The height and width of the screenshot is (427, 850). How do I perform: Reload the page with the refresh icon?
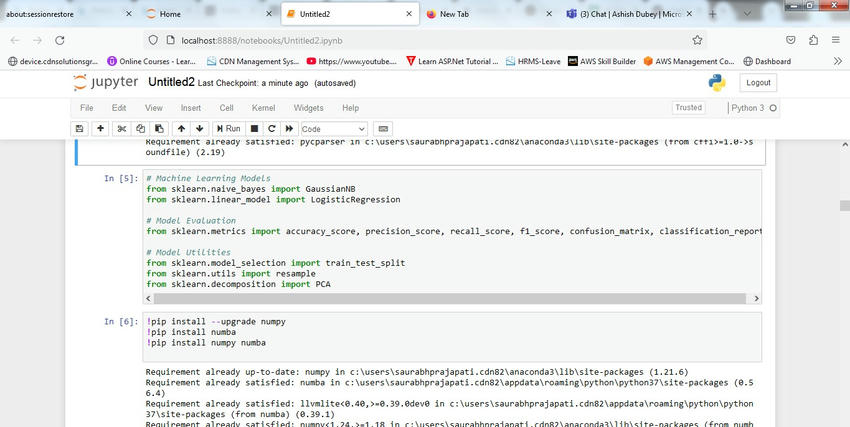60,40
